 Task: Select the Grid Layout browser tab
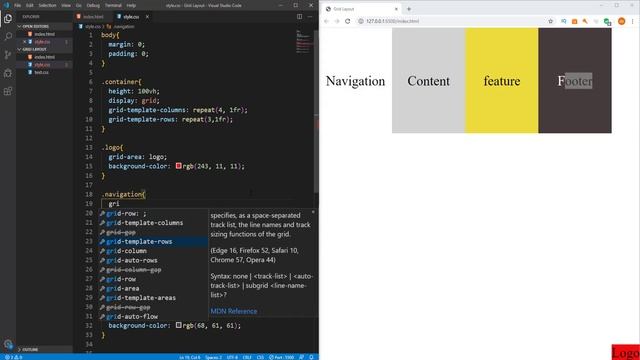click(x=361, y=9)
